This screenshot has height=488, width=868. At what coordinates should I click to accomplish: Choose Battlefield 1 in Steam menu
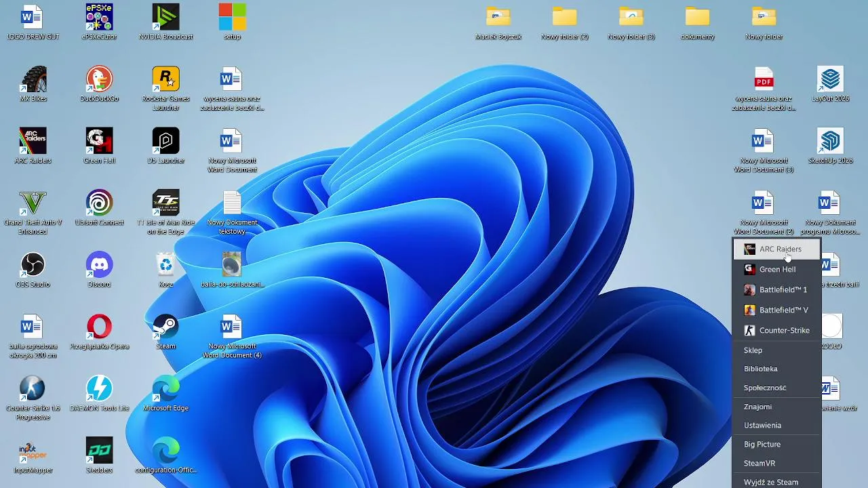click(777, 289)
